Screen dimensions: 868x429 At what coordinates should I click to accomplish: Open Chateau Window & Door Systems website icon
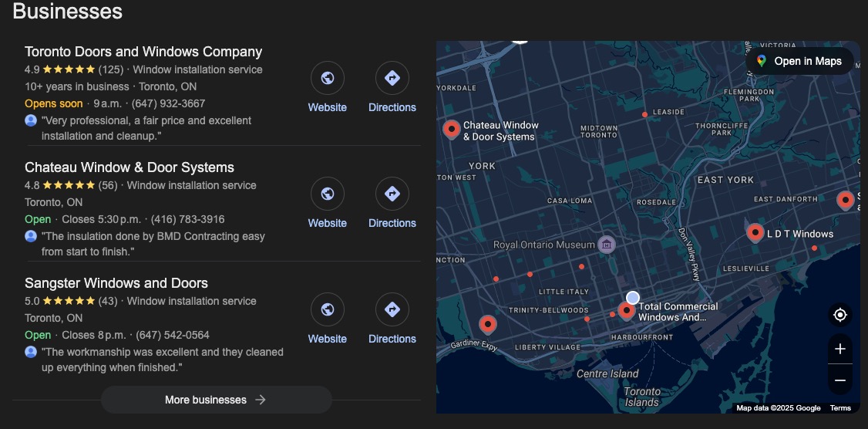coord(327,194)
